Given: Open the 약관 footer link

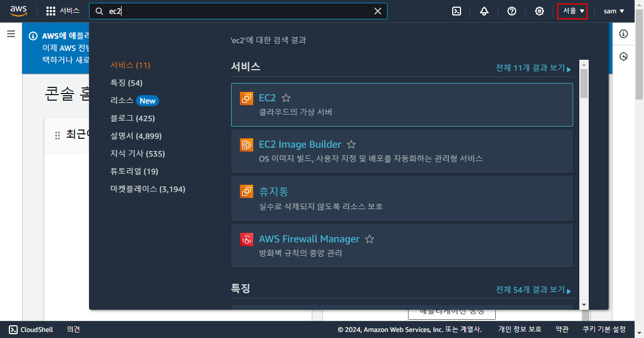Looking at the screenshot, I should 562,329.
